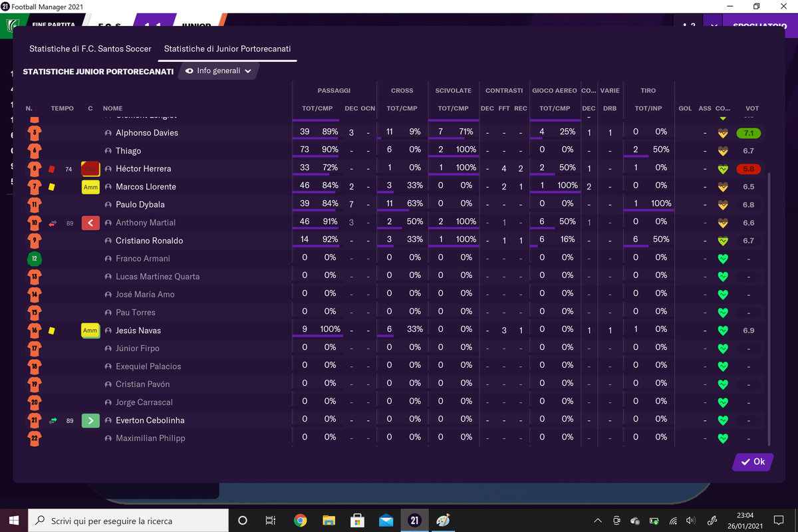Viewport: 798px width, 532px height.
Task: Open Microsoft Store from the taskbar
Action: click(x=357, y=521)
